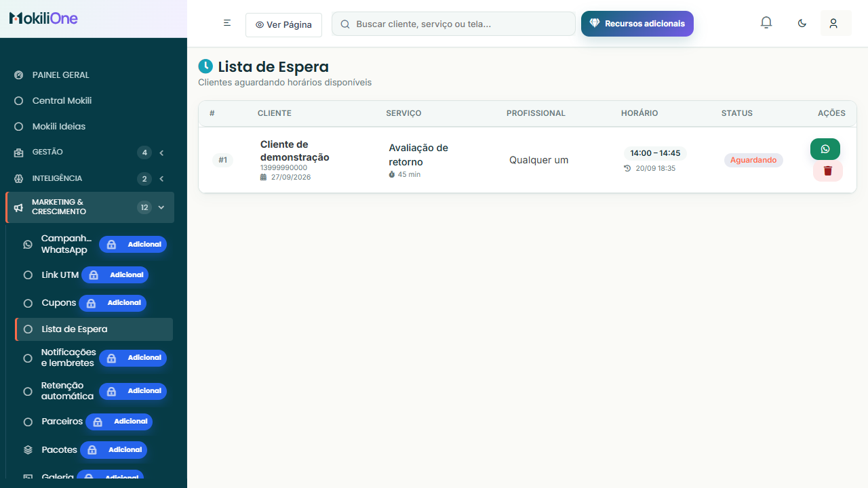
Task: Open the user profile icon
Action: pos(833,23)
